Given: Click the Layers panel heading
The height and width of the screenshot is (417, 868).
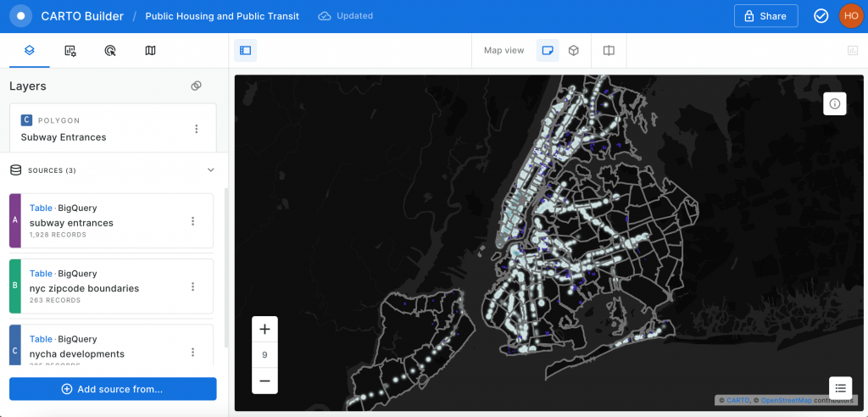Looking at the screenshot, I should point(28,86).
